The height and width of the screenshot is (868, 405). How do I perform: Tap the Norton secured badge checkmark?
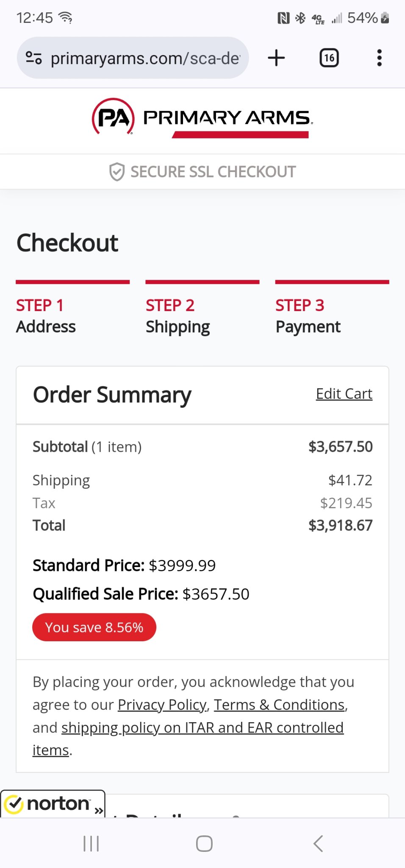pyautogui.click(x=14, y=804)
